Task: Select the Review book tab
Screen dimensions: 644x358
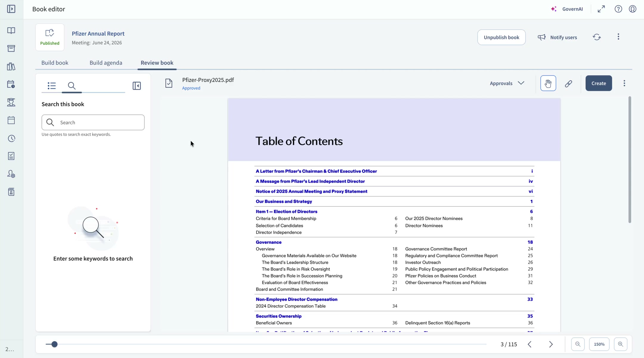Action: tap(157, 63)
